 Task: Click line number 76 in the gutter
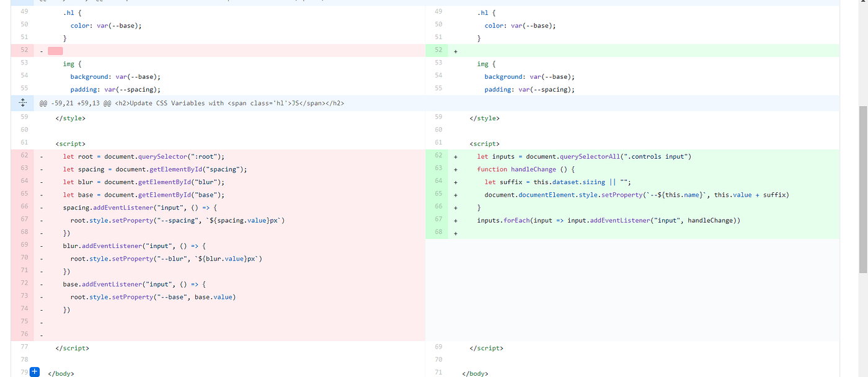[24, 335]
